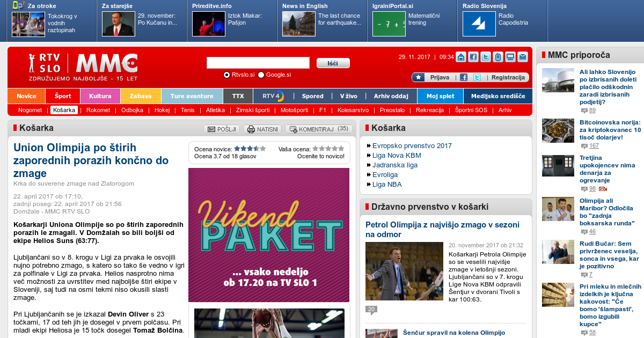Click the mobile phone icon in the header
This screenshot has height=338, width=644.
[x=498, y=57]
